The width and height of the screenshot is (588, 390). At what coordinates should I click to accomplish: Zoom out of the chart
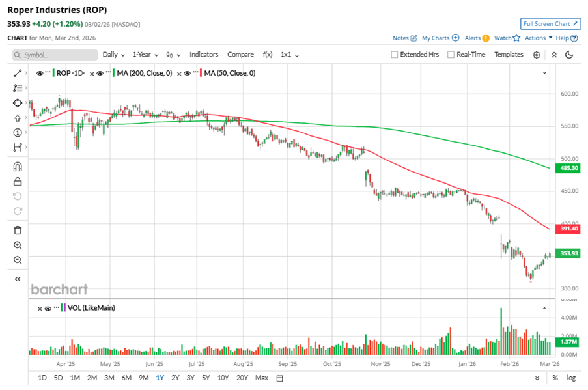pos(17,260)
